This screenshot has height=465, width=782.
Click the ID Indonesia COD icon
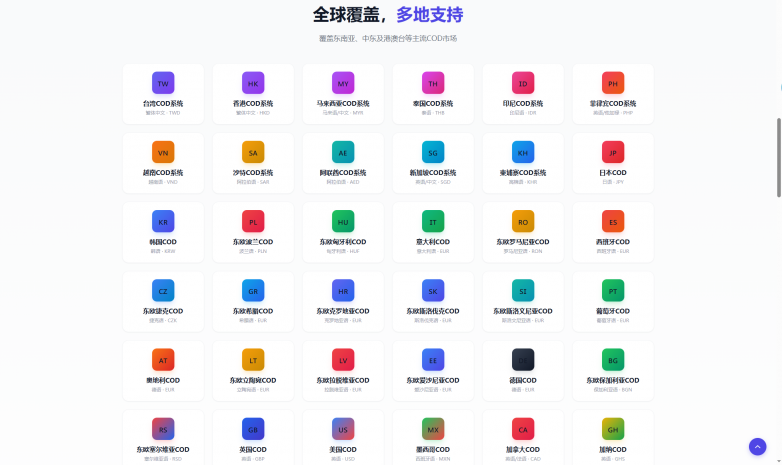[x=523, y=83]
